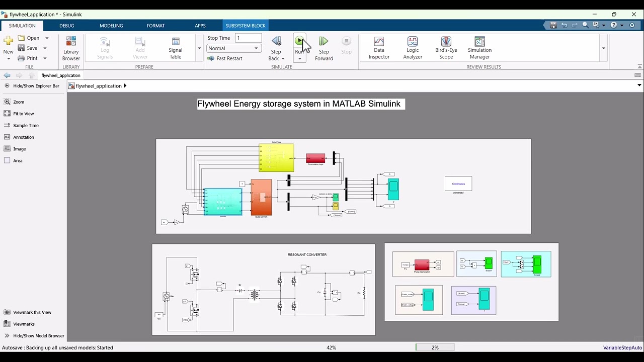Open the Format tab
The width and height of the screenshot is (644, 362).
point(155,26)
